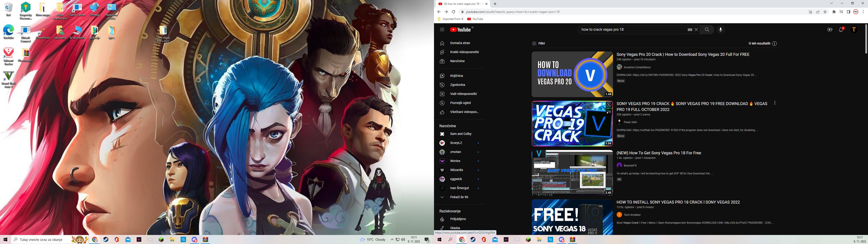Image resolution: width=868 pixels, height=244 pixels.
Task: Open the Tech Amateur channel link
Action: 632,215
